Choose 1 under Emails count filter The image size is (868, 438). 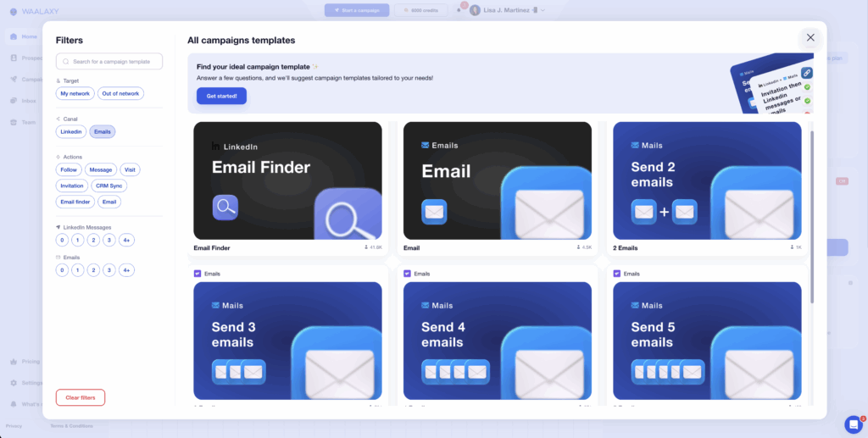point(78,270)
